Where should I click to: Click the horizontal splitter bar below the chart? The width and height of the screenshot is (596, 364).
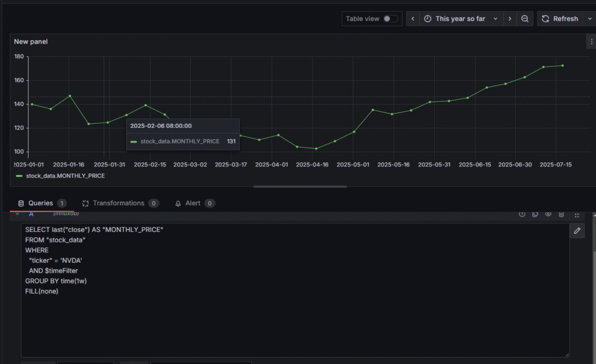click(x=300, y=187)
